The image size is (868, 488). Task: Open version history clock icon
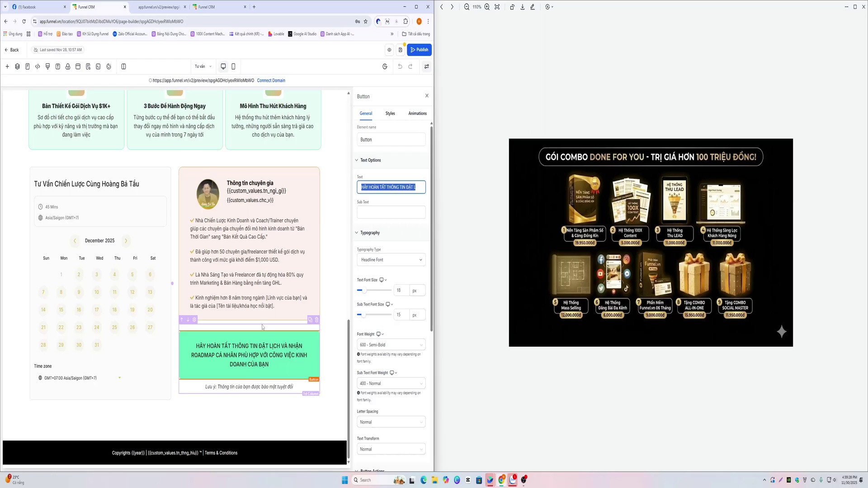point(385,66)
